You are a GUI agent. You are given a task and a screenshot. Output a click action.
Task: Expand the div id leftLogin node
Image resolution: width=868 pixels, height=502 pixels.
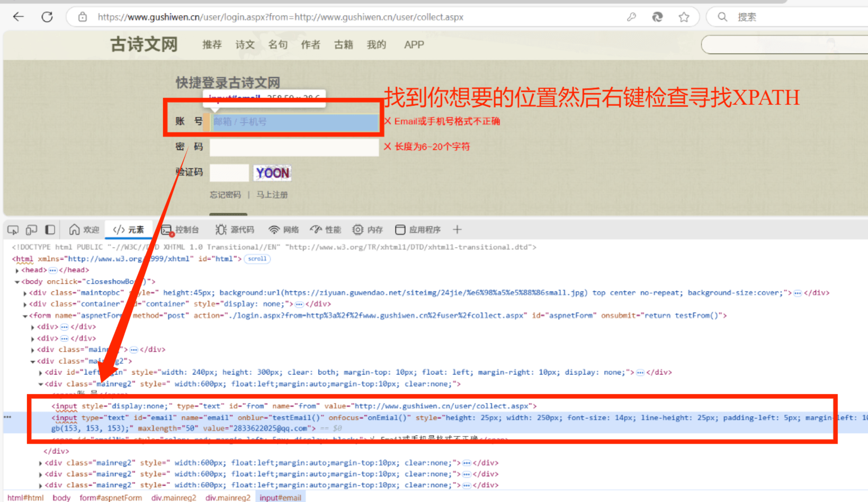[x=41, y=373]
